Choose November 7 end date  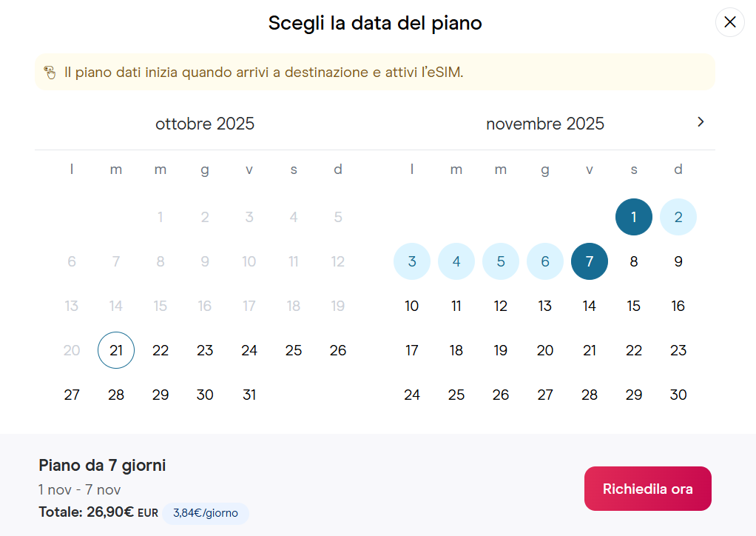(x=590, y=261)
